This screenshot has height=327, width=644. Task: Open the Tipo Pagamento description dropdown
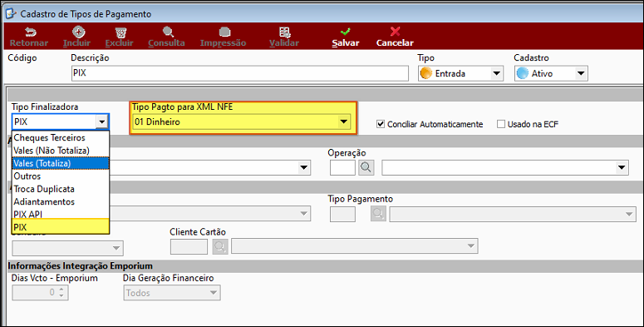pyautogui.click(x=629, y=214)
